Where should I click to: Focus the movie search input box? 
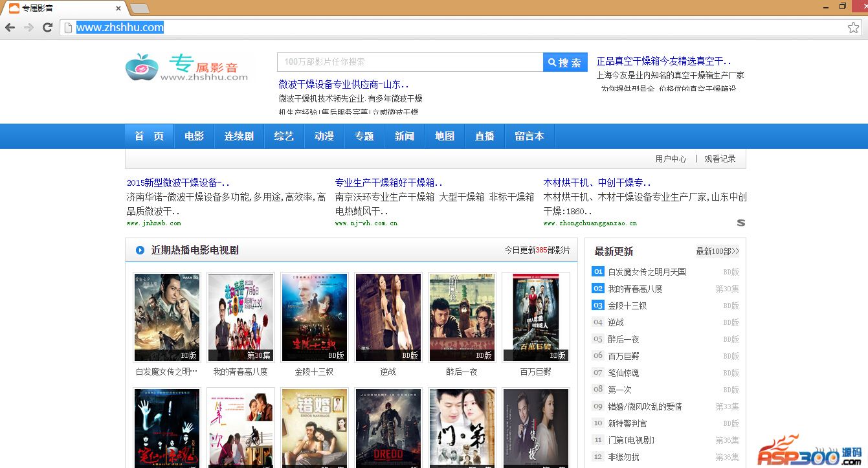(410, 62)
